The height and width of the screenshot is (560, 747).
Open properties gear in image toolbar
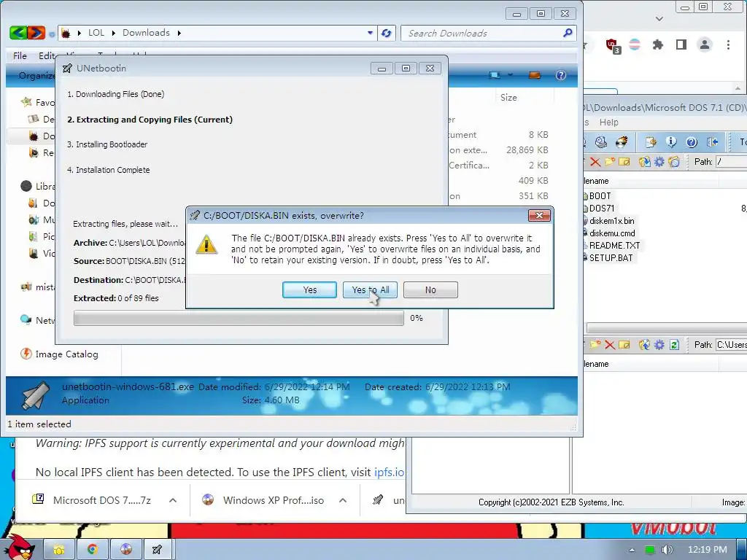coord(659,162)
